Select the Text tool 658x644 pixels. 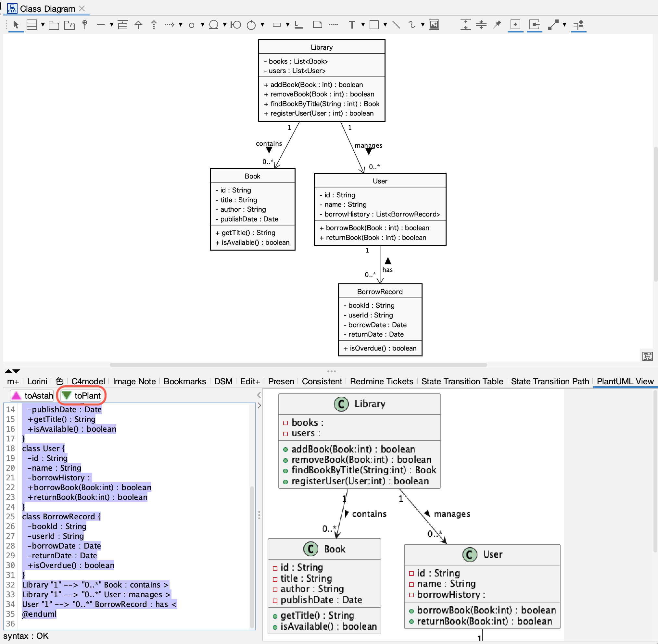tap(352, 25)
